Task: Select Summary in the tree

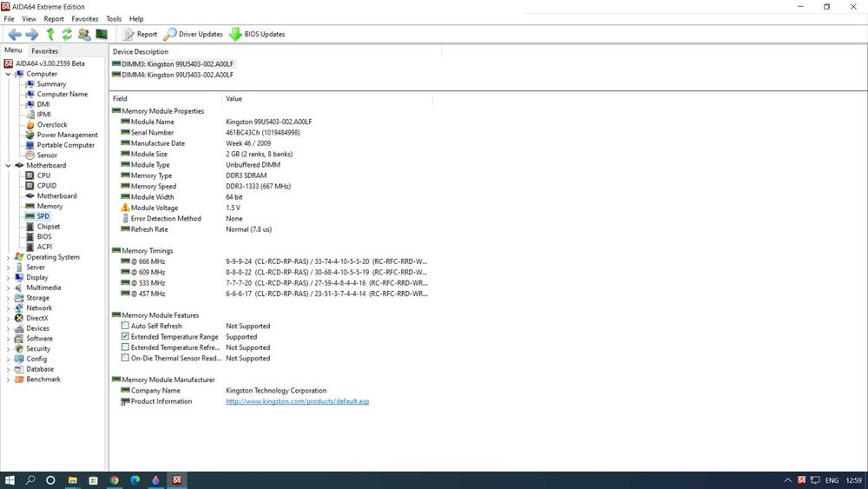Action: pyautogui.click(x=51, y=84)
